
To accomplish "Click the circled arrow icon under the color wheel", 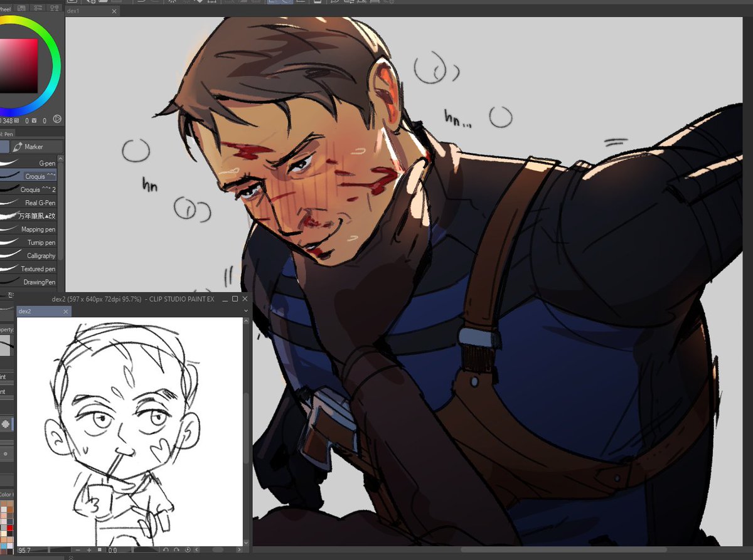I will pyautogui.click(x=56, y=119).
